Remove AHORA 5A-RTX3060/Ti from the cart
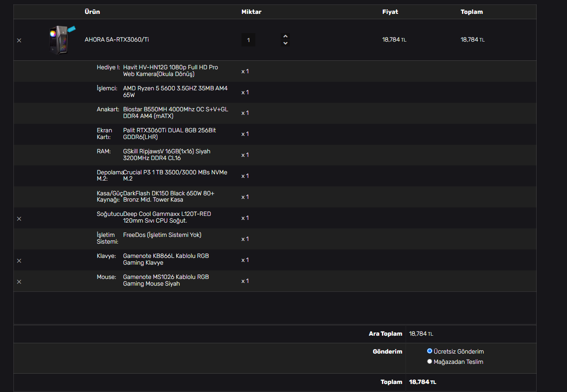Image resolution: width=567 pixels, height=392 pixels. (x=19, y=40)
